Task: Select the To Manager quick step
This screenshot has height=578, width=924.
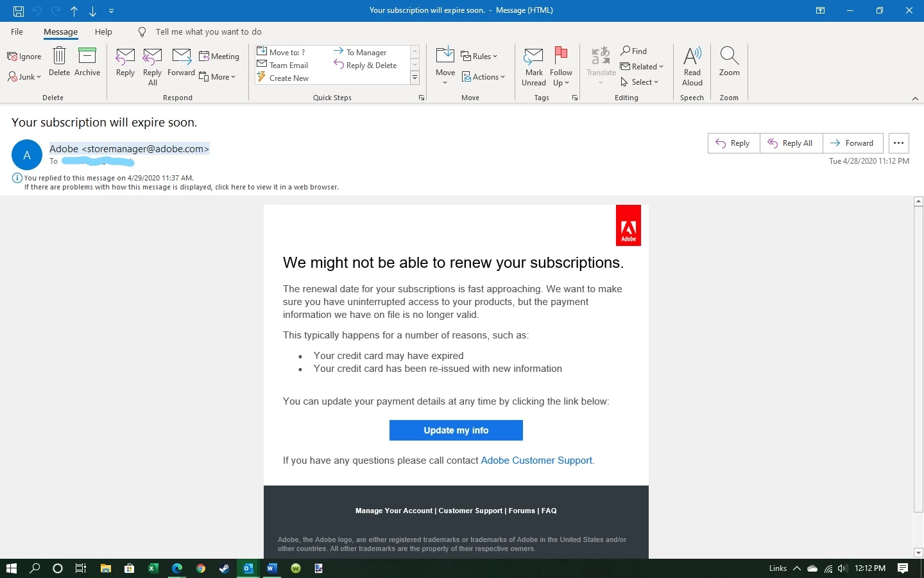Action: point(360,52)
